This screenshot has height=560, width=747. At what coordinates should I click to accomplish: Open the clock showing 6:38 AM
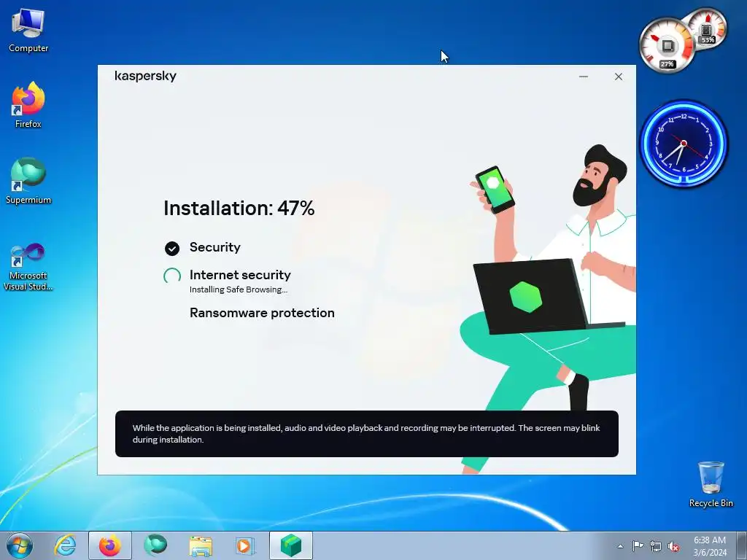(x=710, y=540)
